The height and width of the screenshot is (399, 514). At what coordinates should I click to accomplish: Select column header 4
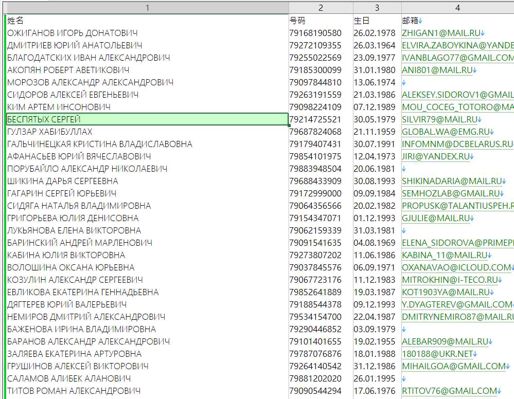coord(458,7)
